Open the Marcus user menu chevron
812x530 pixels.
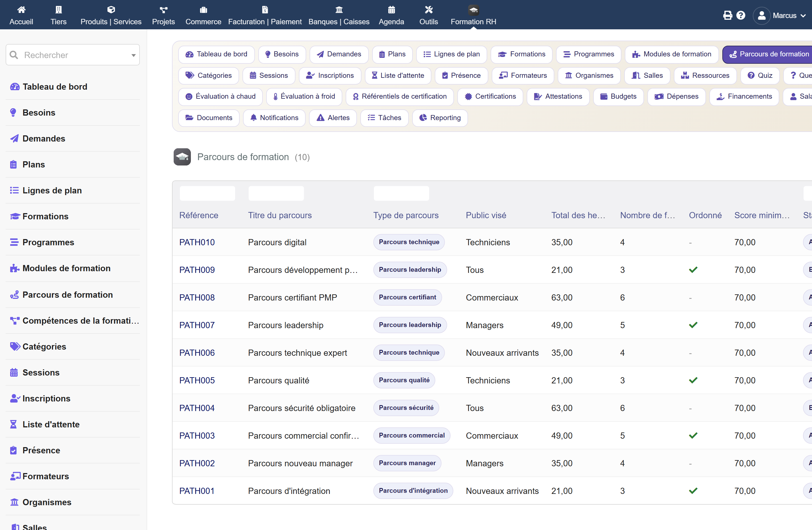tap(803, 16)
